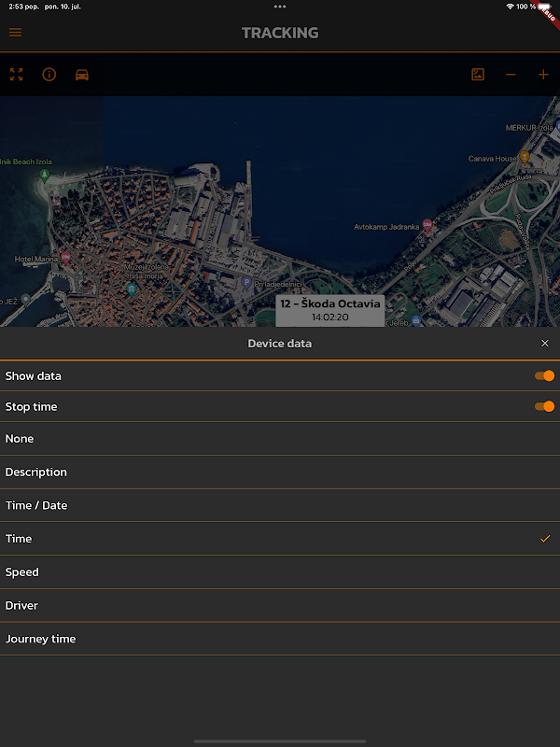Tap the JEŽ map marker
Image resolution: width=560 pixels, height=747 pixels.
(x=26, y=299)
